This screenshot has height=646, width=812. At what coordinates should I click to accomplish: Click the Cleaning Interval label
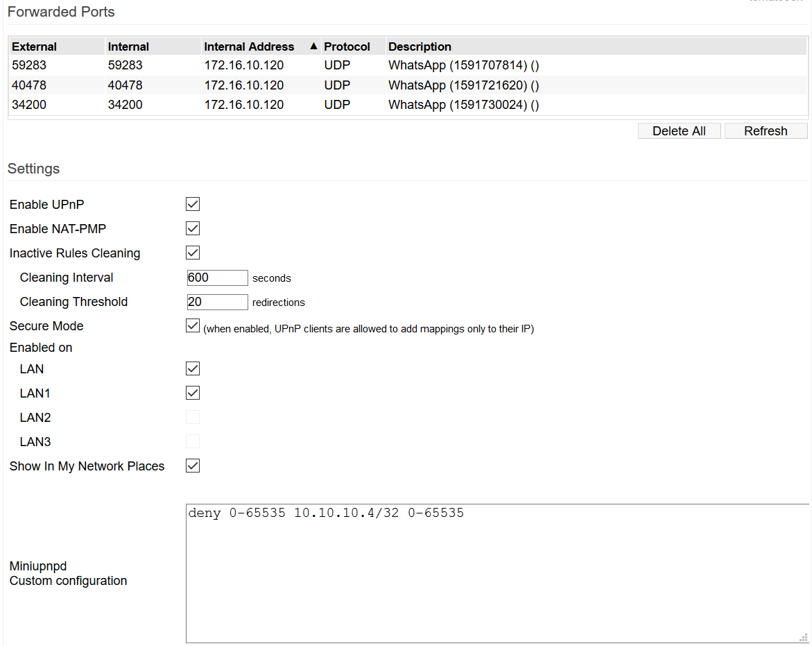67,278
